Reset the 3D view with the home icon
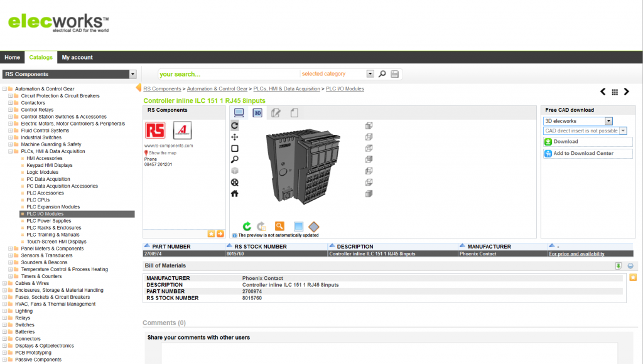The height and width of the screenshot is (364, 643). click(235, 193)
